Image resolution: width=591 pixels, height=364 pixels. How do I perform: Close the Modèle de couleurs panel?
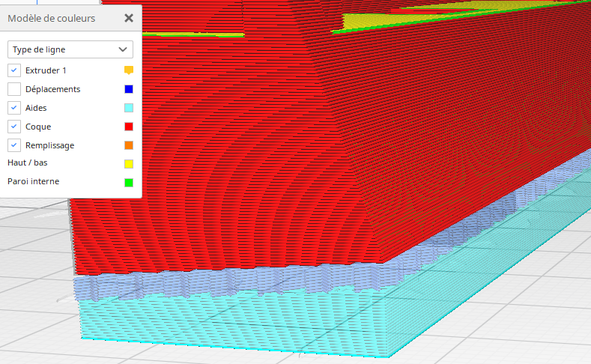129,18
